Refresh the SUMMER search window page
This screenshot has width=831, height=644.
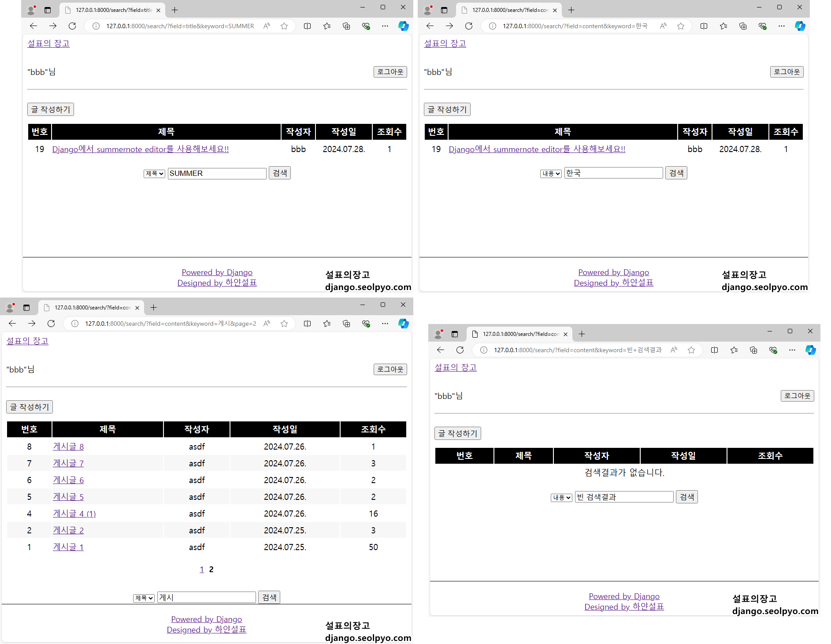[x=72, y=26]
